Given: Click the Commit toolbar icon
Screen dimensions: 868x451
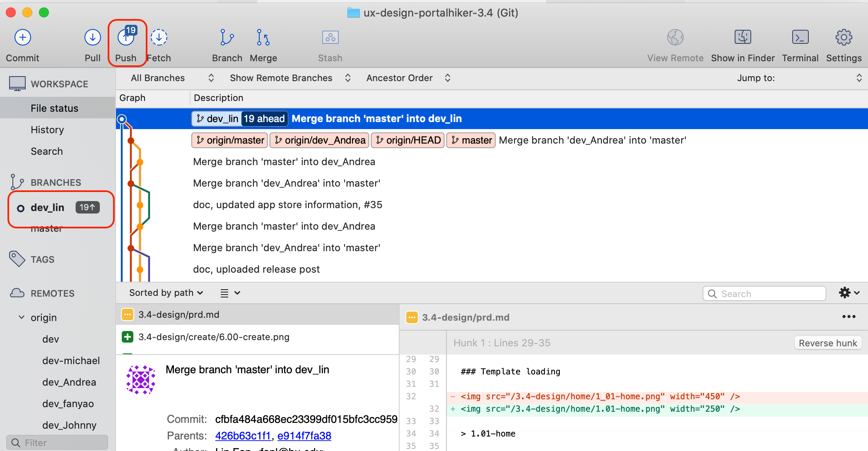Looking at the screenshot, I should [x=23, y=38].
